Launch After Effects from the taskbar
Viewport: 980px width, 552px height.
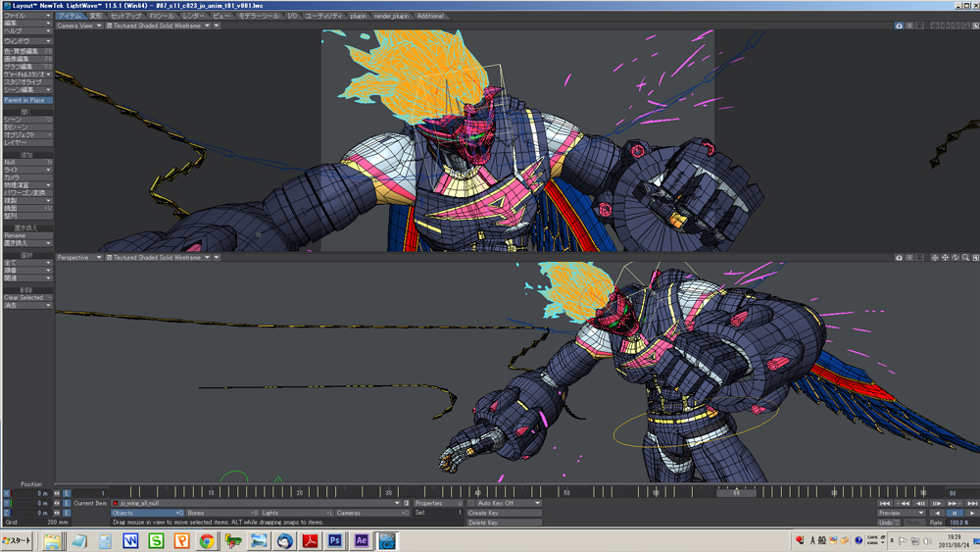click(x=361, y=540)
